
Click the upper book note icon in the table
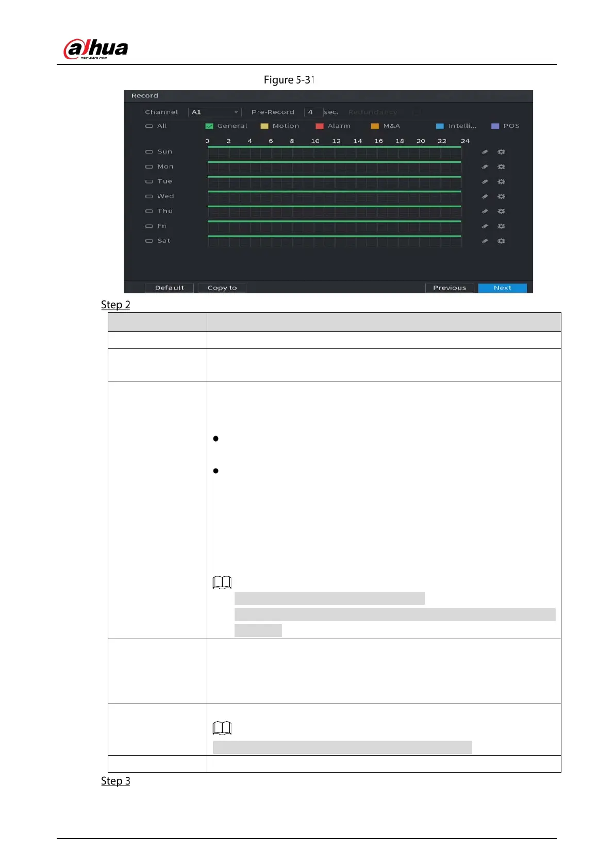coord(222,582)
